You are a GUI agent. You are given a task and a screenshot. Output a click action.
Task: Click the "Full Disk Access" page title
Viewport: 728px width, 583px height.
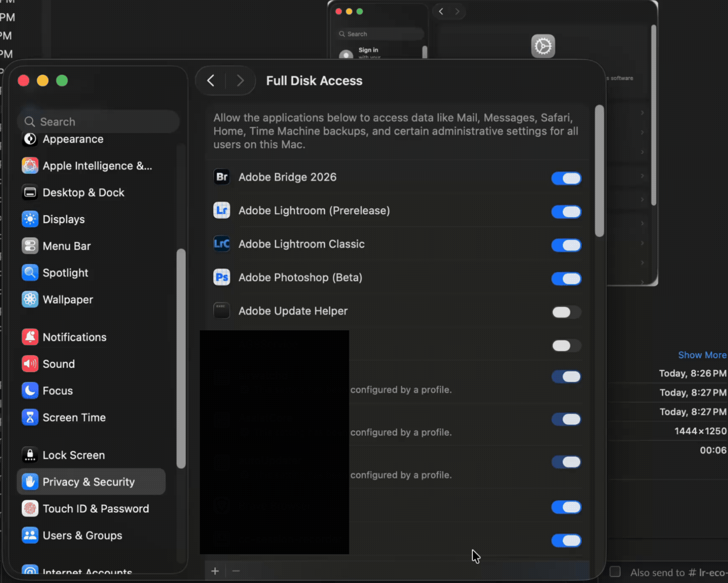(x=314, y=81)
